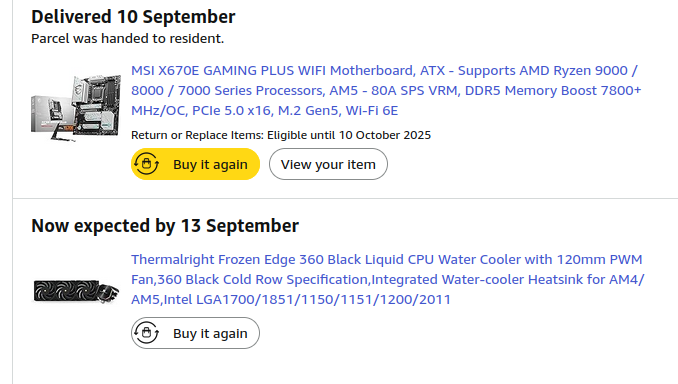Click the Now expected by 13 September heading

165,226
